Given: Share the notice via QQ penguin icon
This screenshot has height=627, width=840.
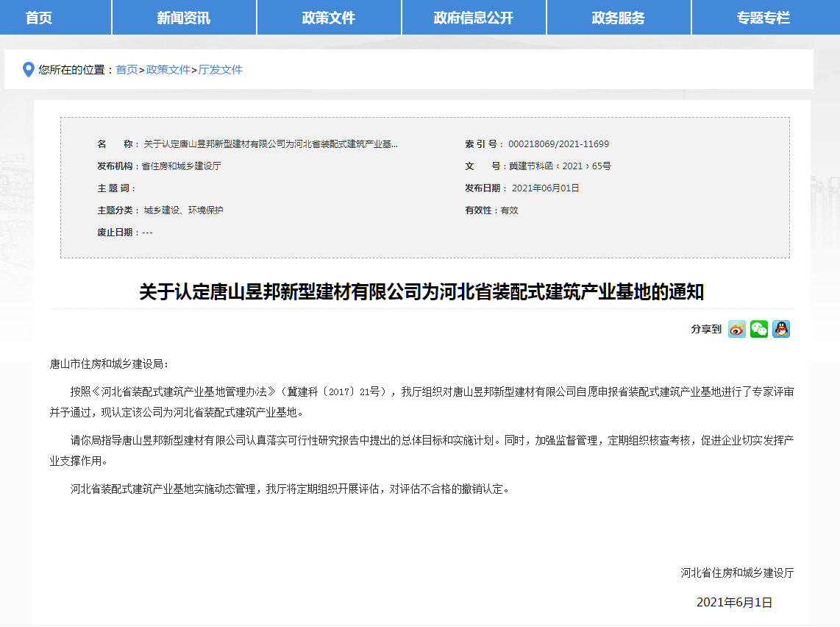Looking at the screenshot, I should point(780,329).
